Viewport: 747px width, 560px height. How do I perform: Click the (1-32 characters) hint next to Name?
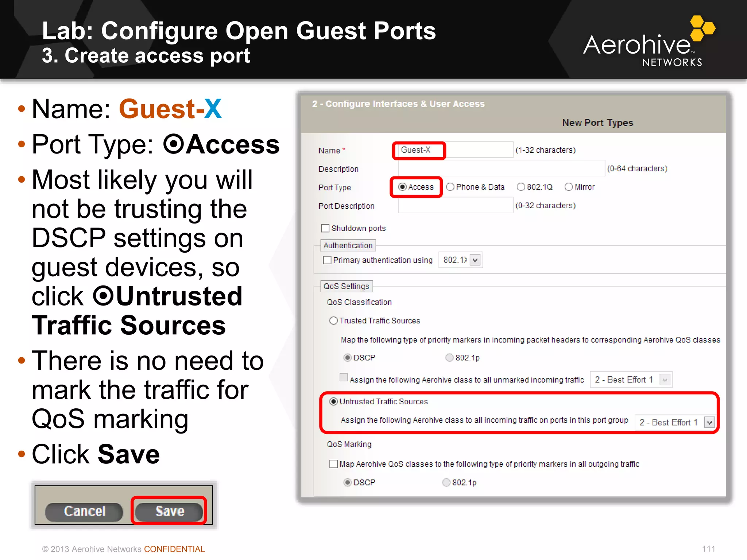546,150
